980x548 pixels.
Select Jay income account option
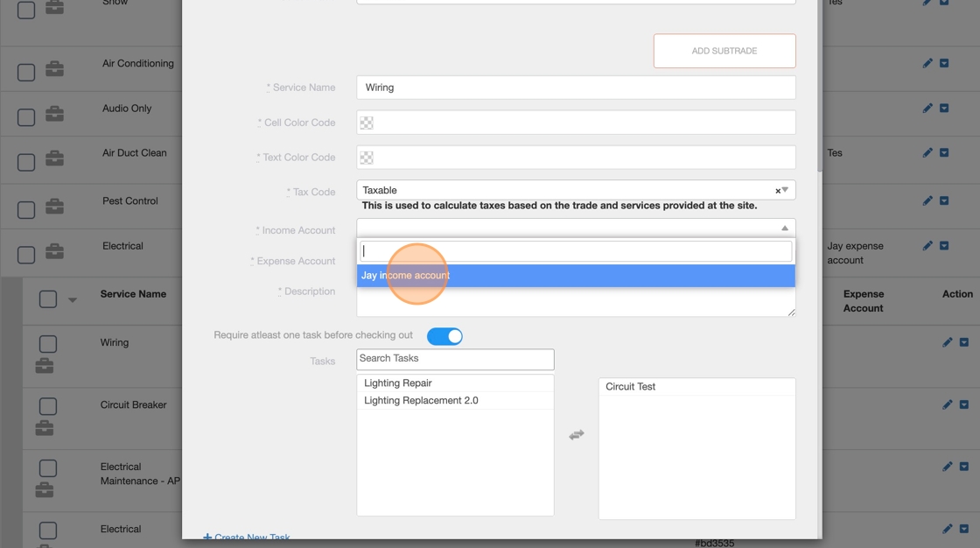[x=576, y=275]
